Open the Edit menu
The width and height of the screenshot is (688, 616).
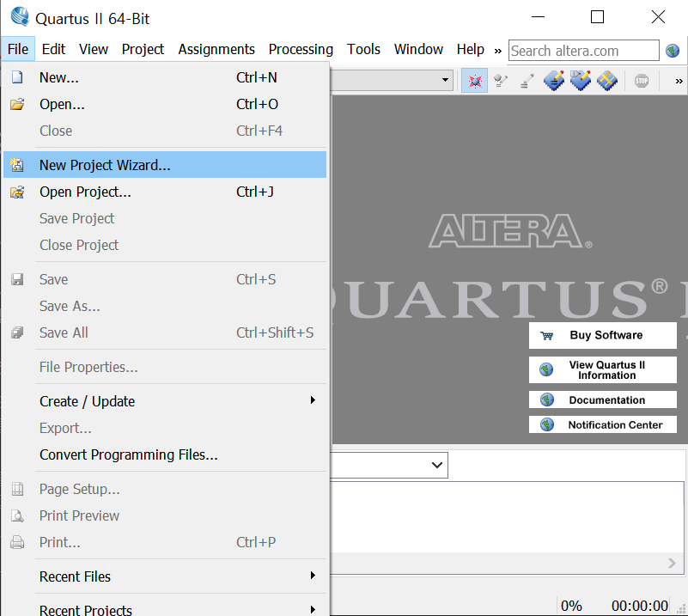coord(53,49)
